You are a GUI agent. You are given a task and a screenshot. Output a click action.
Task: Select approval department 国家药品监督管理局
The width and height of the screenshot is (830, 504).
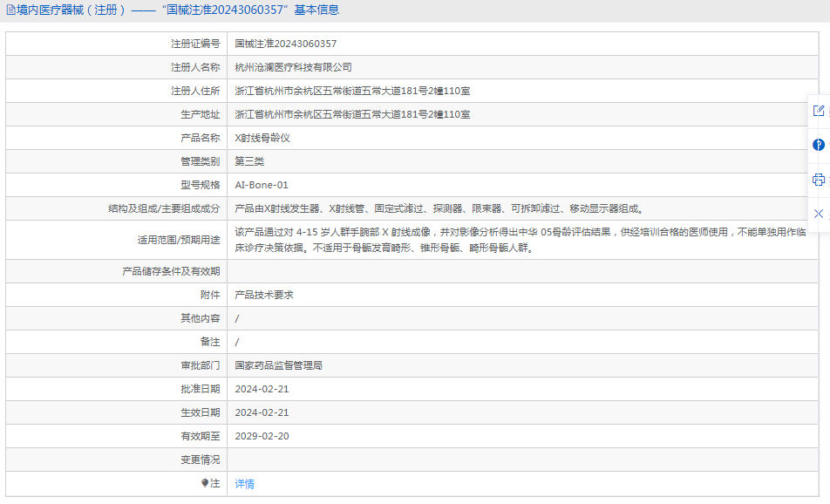278,365
